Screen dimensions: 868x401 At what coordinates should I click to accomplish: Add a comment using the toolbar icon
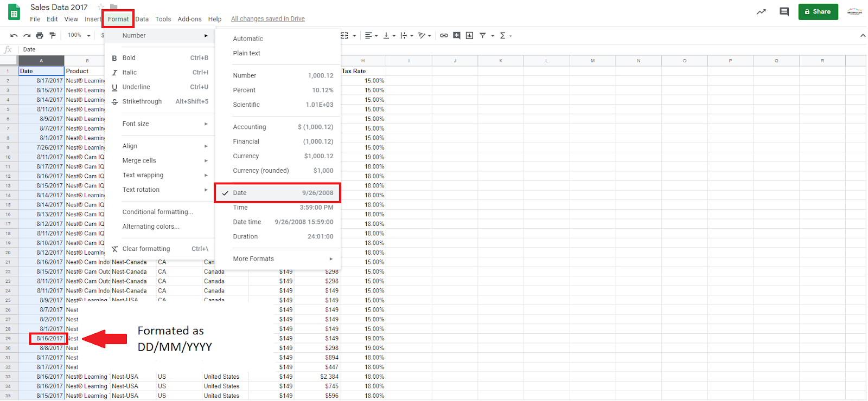pyautogui.click(x=457, y=35)
